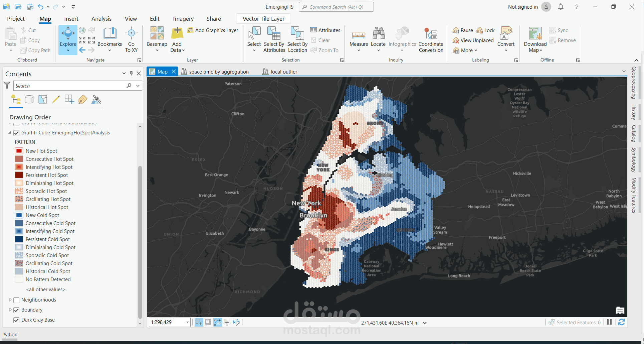The image size is (644, 344).
Task: Toggle snapping in map status bar
Action: [x=199, y=322]
